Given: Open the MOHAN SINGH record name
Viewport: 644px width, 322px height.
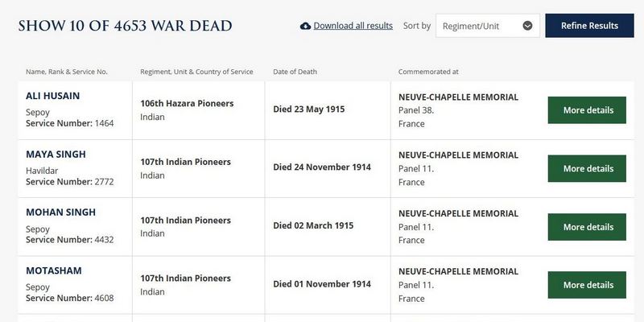Looking at the screenshot, I should pyautogui.click(x=61, y=213).
